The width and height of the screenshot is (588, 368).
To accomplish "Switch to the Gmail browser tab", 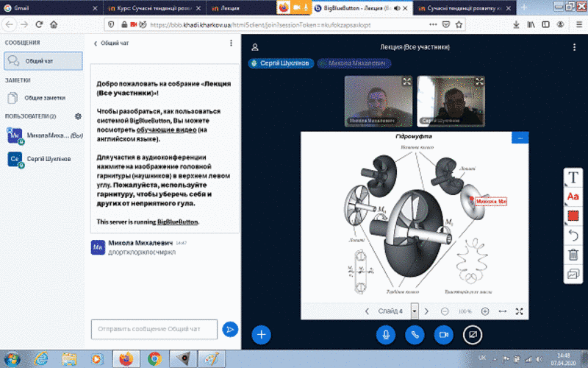I will pyautogui.click(x=44, y=7).
